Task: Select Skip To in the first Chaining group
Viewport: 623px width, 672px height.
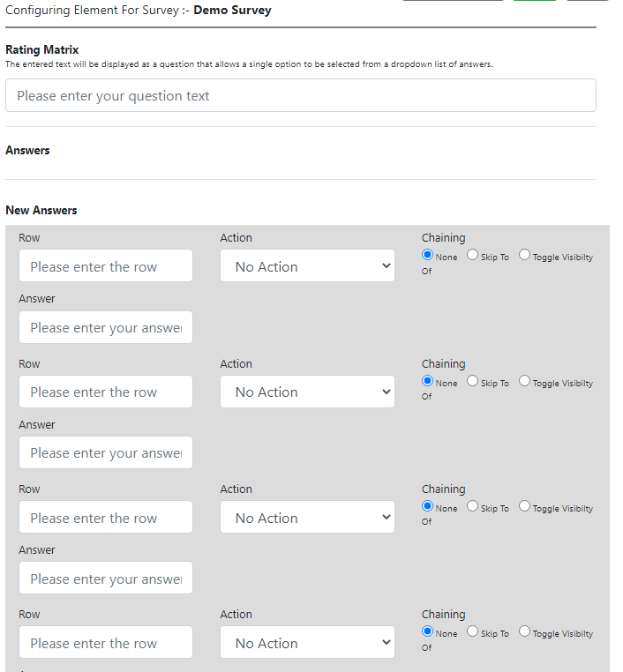Action: (473, 256)
